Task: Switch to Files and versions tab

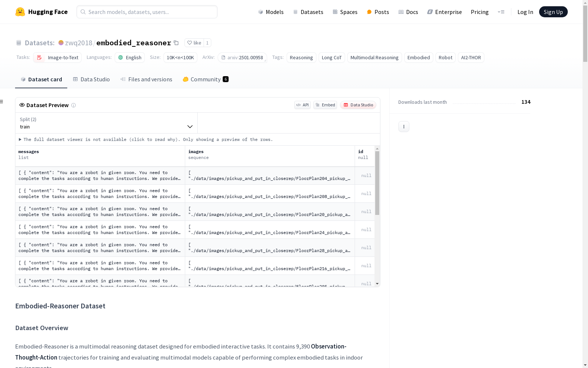Action: point(146,79)
